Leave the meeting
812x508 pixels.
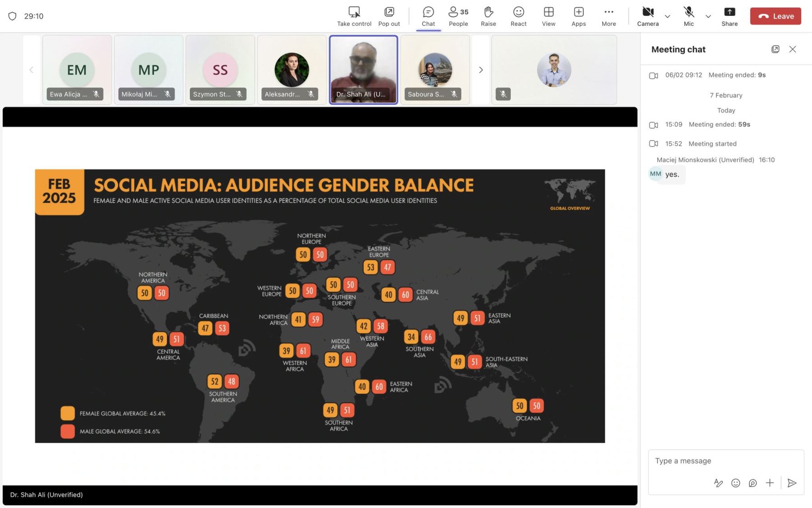tap(775, 16)
